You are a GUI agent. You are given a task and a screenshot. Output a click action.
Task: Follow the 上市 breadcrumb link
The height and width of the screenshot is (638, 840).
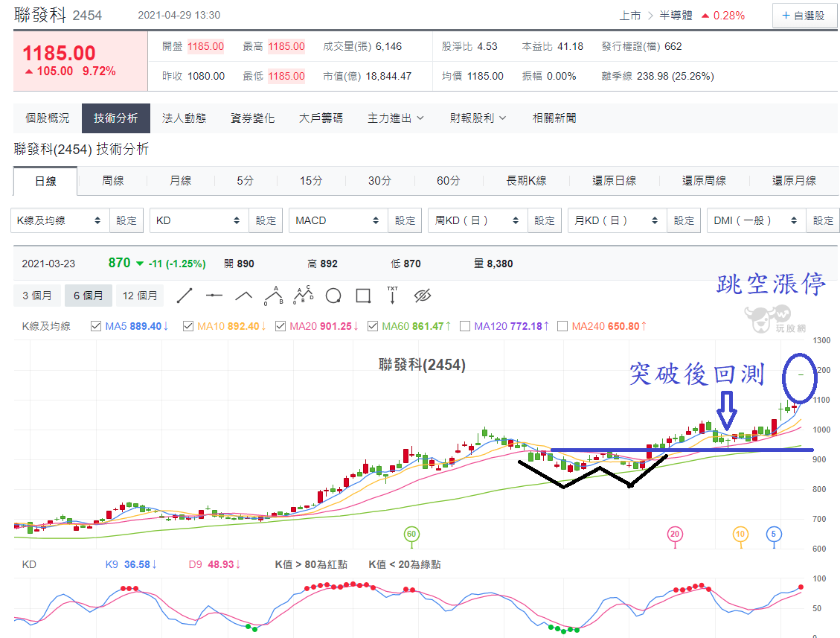click(x=630, y=16)
